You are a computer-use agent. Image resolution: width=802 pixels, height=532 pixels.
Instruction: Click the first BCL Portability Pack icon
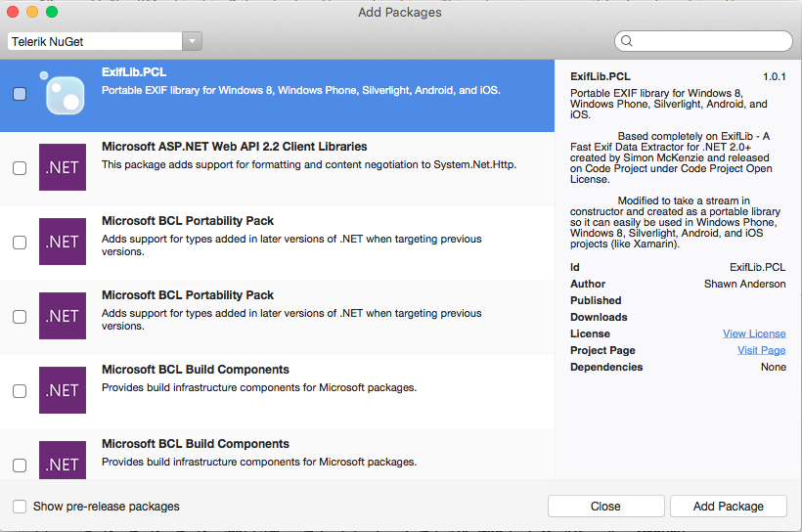[x=63, y=242]
